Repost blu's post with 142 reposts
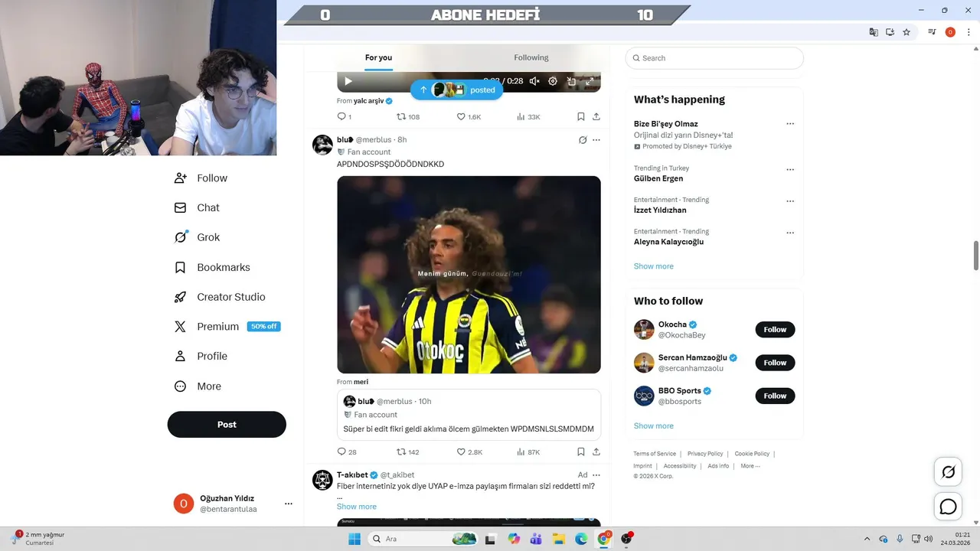980x551 pixels. point(407,452)
